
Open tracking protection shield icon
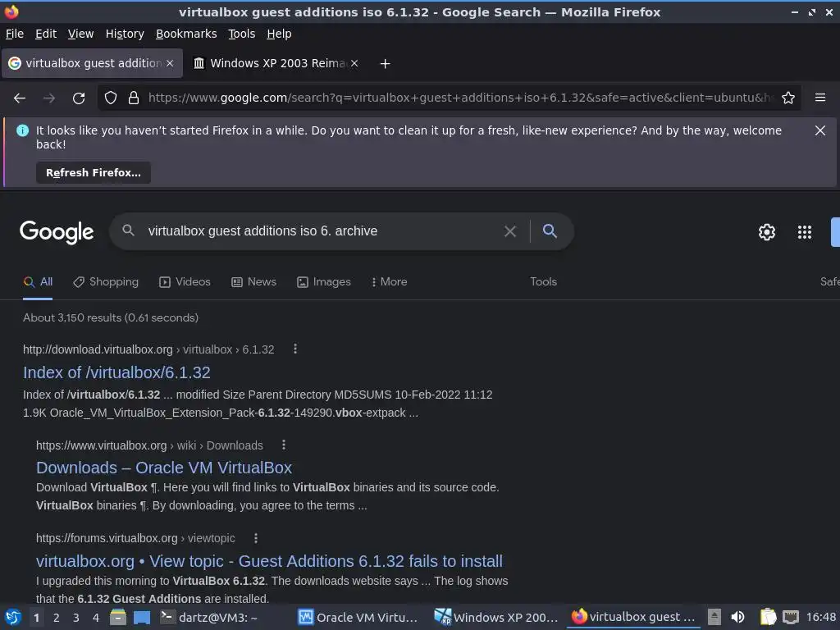click(x=111, y=98)
